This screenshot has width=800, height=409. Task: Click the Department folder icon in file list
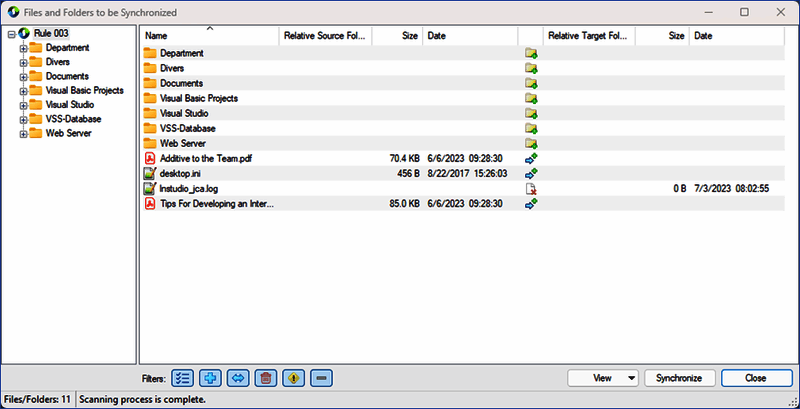(149, 53)
